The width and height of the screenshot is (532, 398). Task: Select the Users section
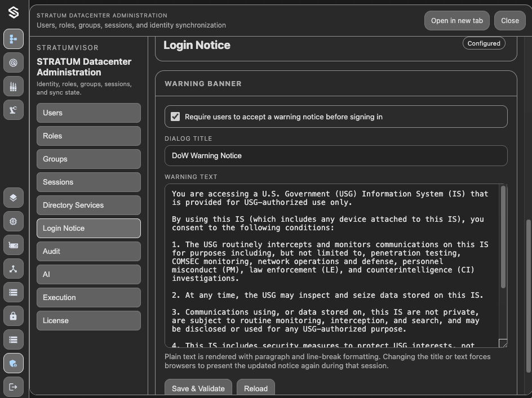88,113
